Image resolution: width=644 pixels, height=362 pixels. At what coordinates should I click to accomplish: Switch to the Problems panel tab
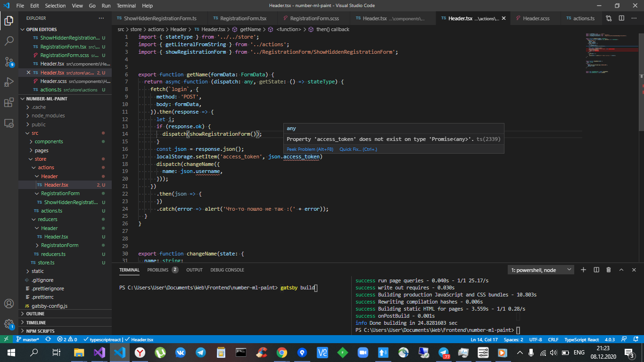162,270
